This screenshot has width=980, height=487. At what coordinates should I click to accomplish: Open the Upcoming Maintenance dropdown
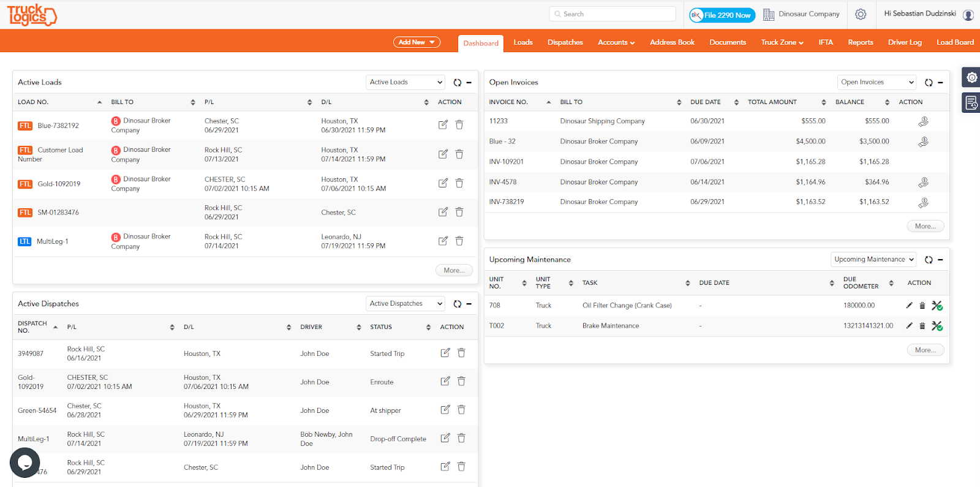873,260
